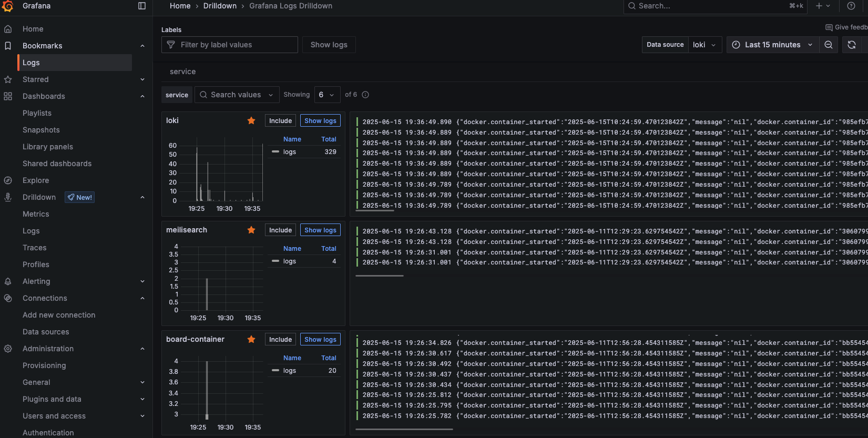868x438 pixels.
Task: Collapse the Dashboards section
Action: [x=142, y=96]
